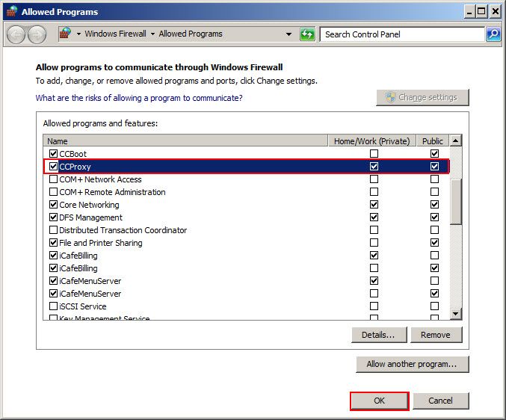Select the Windows Firewall breadcrumb
Screen dimensions: 506x420
tap(116, 34)
